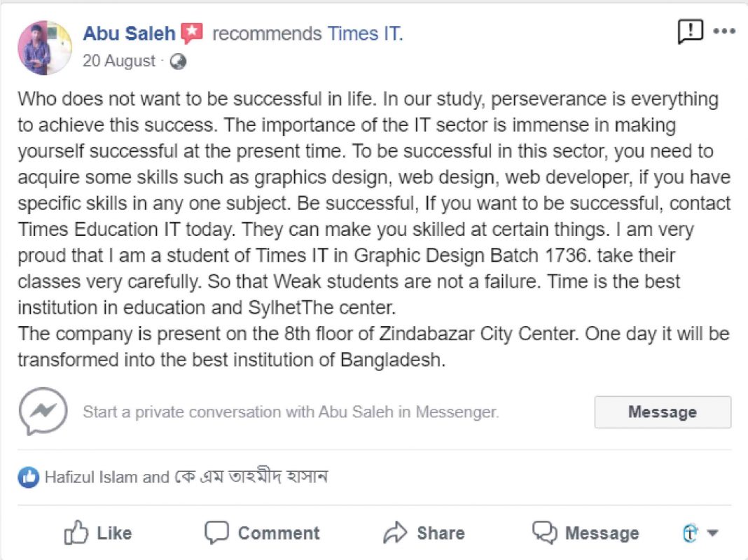Open the Comment box on this post
This screenshot has height=560, width=748.
point(262,533)
